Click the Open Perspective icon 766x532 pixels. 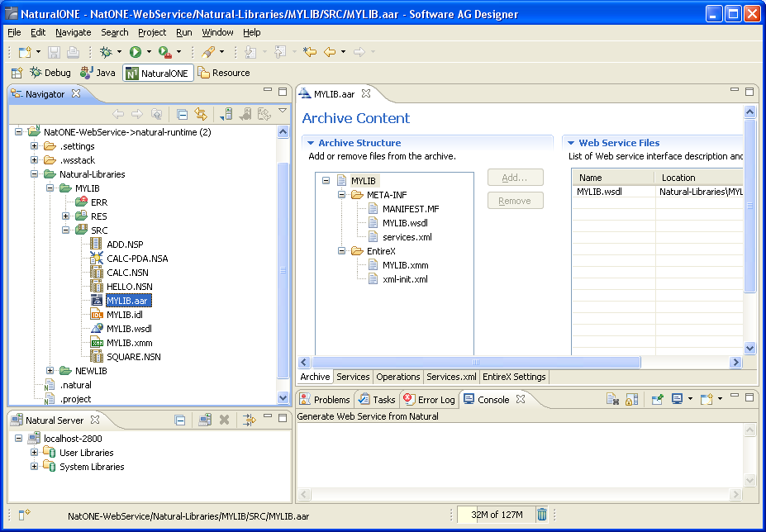17,73
